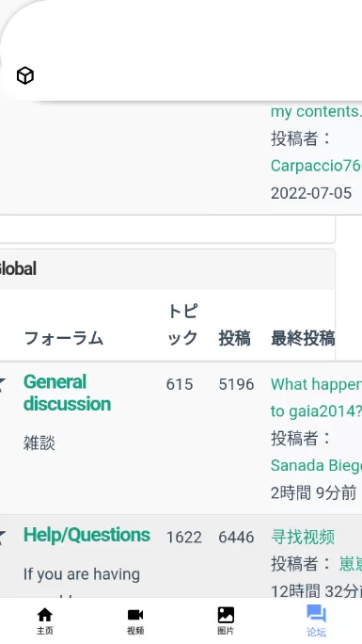Open Carpaccio76 user profile link

[316, 166]
